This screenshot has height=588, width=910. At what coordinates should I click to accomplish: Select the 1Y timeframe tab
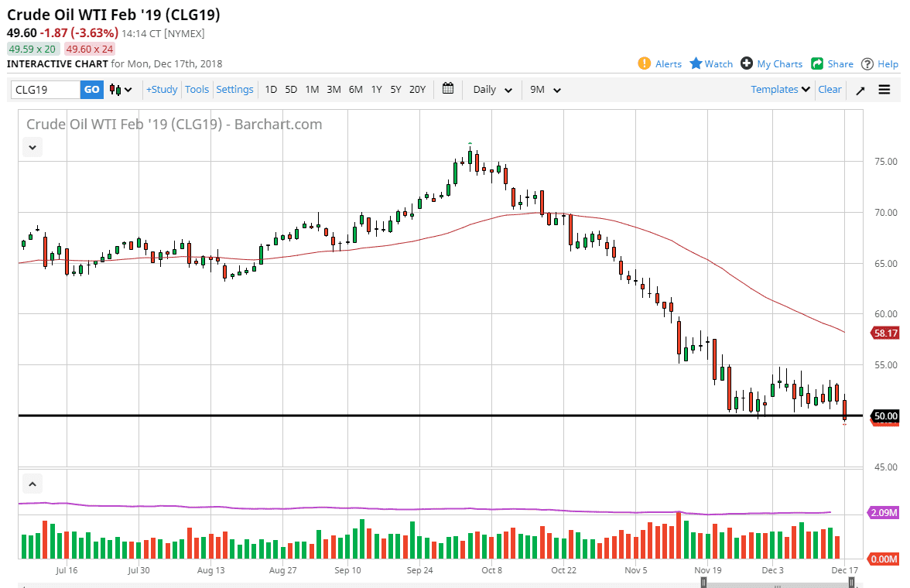click(376, 89)
